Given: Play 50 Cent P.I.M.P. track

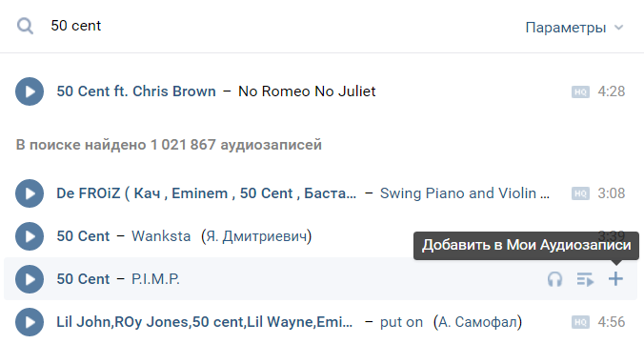Looking at the screenshot, I should point(30,279).
